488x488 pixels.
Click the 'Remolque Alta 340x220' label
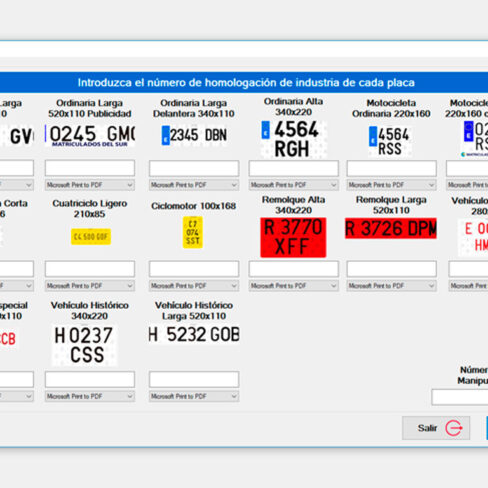[x=293, y=205]
